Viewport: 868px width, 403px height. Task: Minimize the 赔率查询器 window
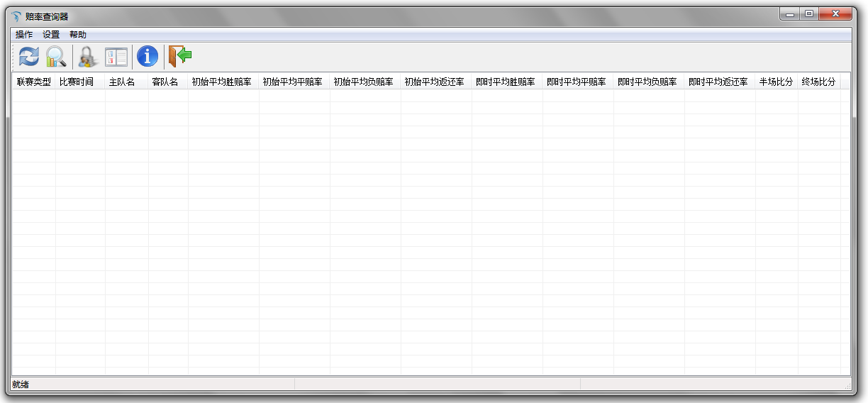(x=789, y=13)
